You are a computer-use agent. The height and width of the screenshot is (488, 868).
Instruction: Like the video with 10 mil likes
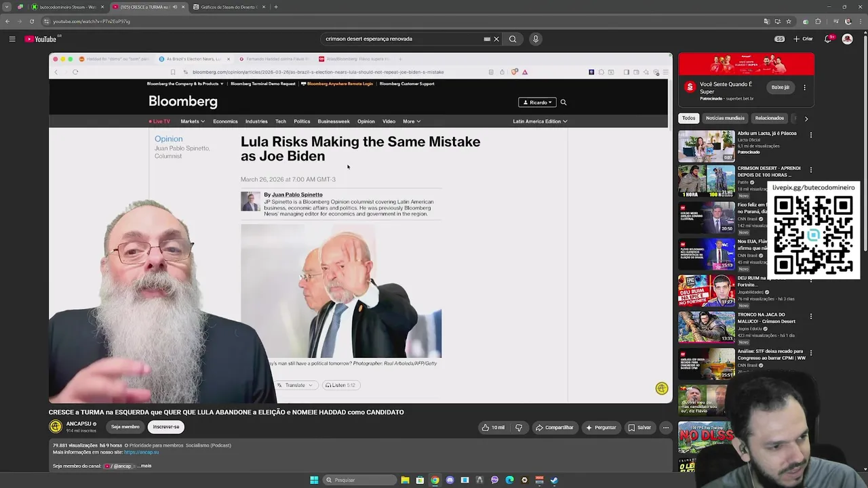(x=493, y=428)
